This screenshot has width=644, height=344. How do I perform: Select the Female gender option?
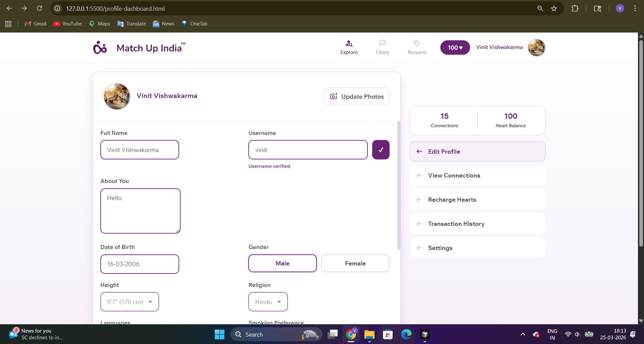355,263
